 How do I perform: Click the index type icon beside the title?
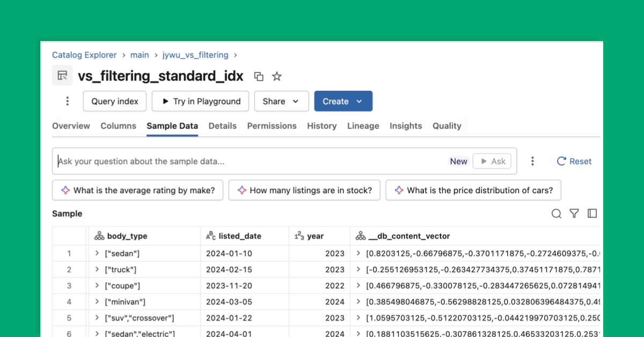pyautogui.click(x=62, y=75)
